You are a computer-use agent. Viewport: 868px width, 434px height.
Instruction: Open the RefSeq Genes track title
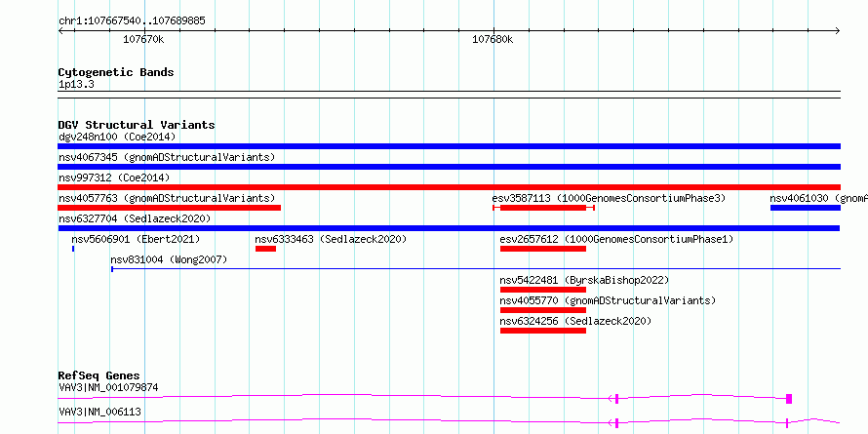99,375
